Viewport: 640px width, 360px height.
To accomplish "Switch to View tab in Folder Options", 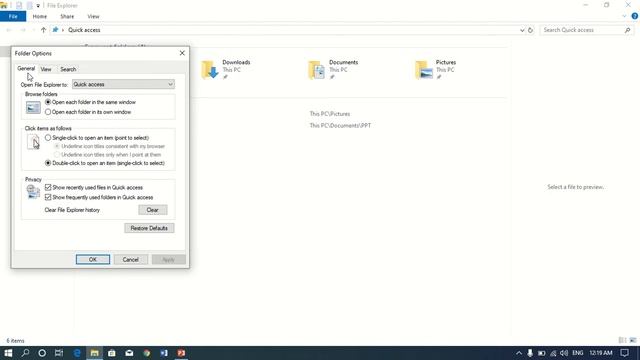I will pos(46,69).
